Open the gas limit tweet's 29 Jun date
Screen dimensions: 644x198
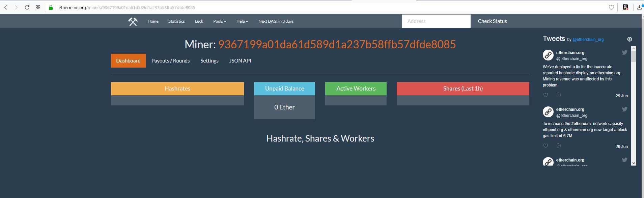621,147
